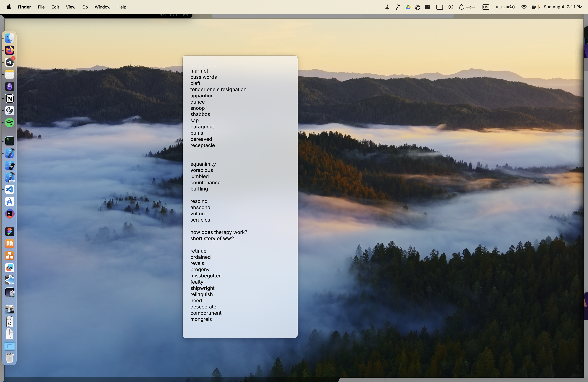Click the tomato pomodoro timer icon
The image size is (588, 382).
(461, 7)
